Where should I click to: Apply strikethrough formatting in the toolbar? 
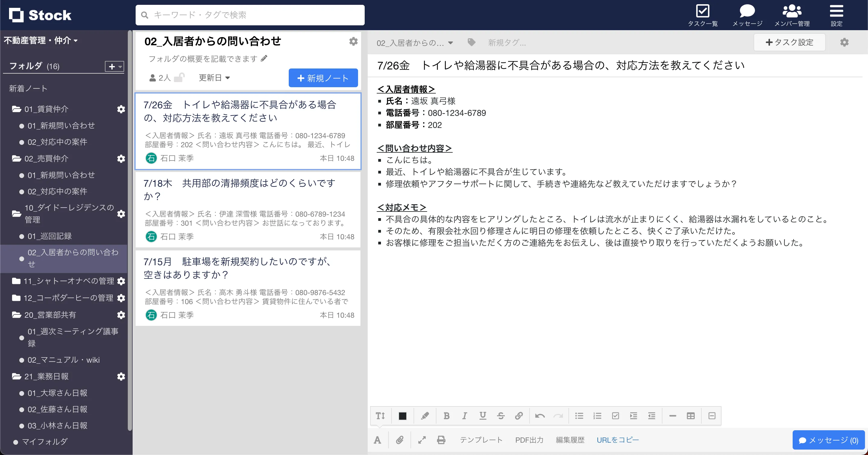coord(501,416)
